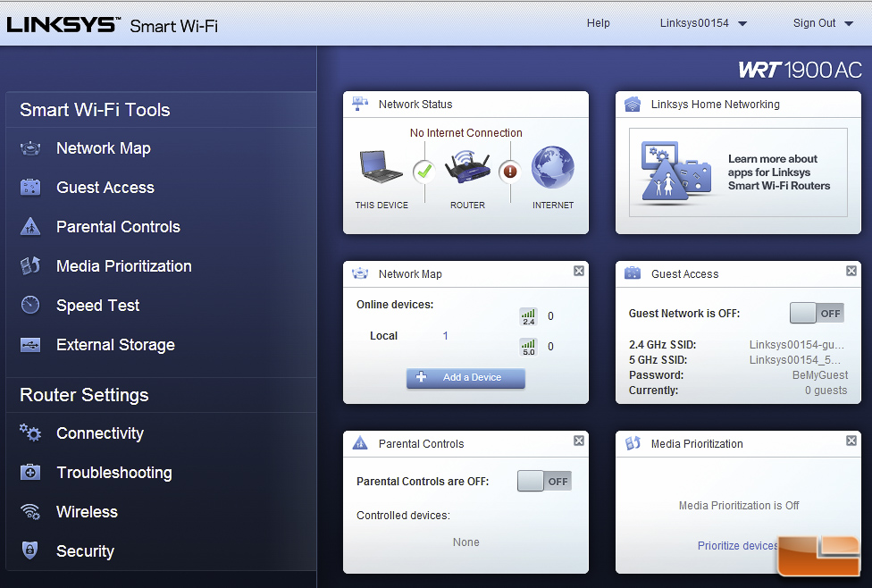Click the Linksys Smart Wi-Fi logo
Screen dimensions: 872x588
(112, 25)
